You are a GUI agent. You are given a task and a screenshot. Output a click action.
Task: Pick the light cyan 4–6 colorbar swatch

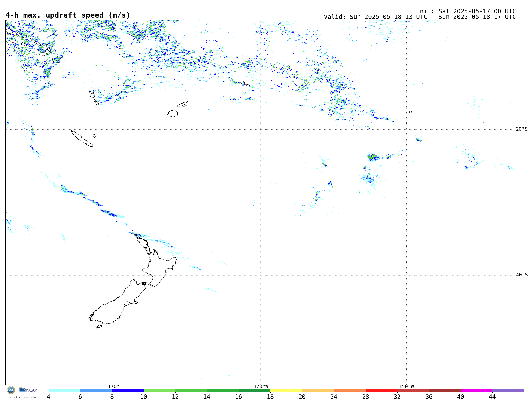click(x=64, y=390)
